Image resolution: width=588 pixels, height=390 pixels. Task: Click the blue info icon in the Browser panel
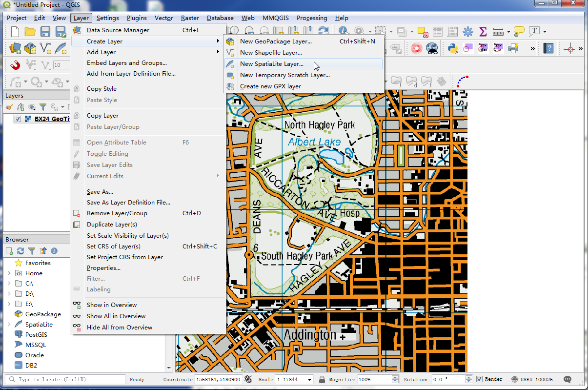click(x=54, y=251)
